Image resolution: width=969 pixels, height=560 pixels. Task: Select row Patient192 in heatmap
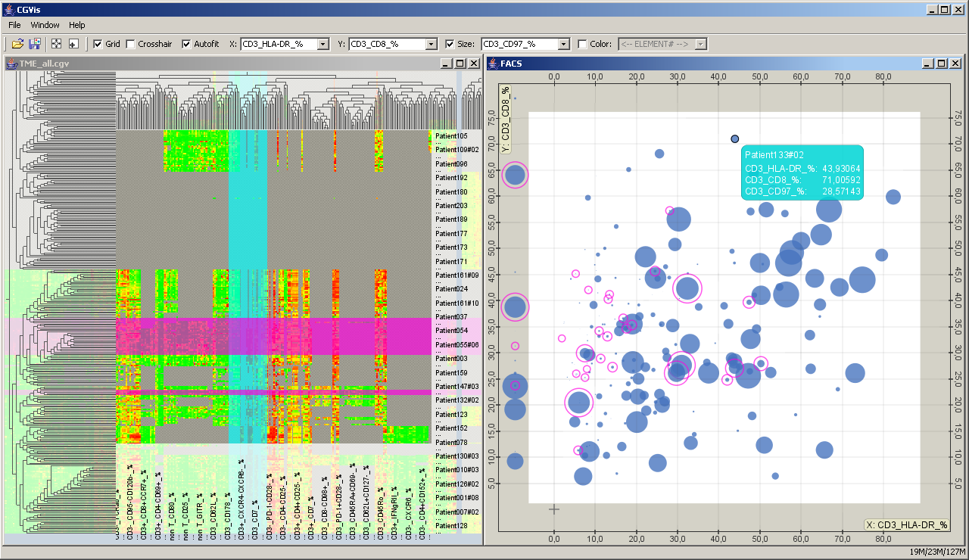tap(450, 178)
